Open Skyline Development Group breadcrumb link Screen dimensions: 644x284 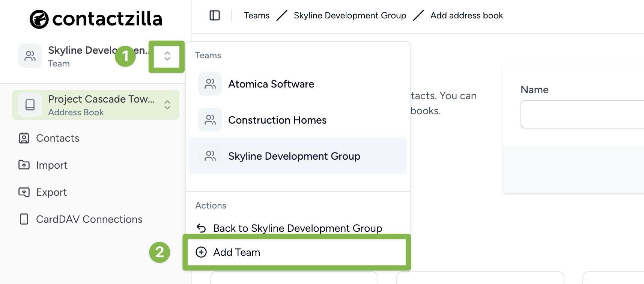click(x=350, y=15)
